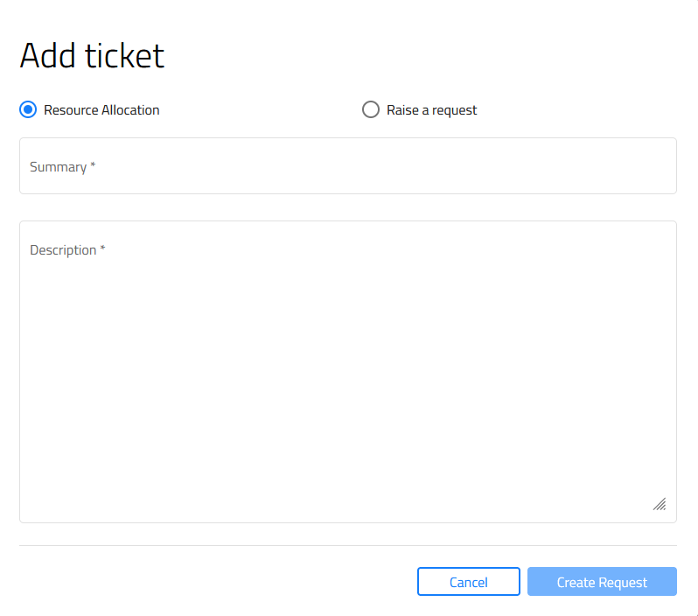This screenshot has height=616, width=698.
Task: Click the blue dot of the selected radio
Action: pos(28,109)
